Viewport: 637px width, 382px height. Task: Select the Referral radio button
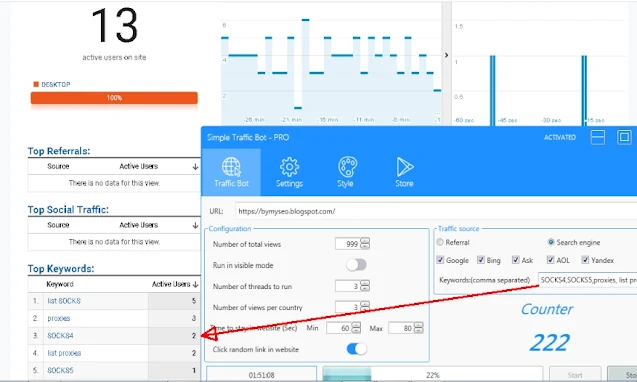440,242
